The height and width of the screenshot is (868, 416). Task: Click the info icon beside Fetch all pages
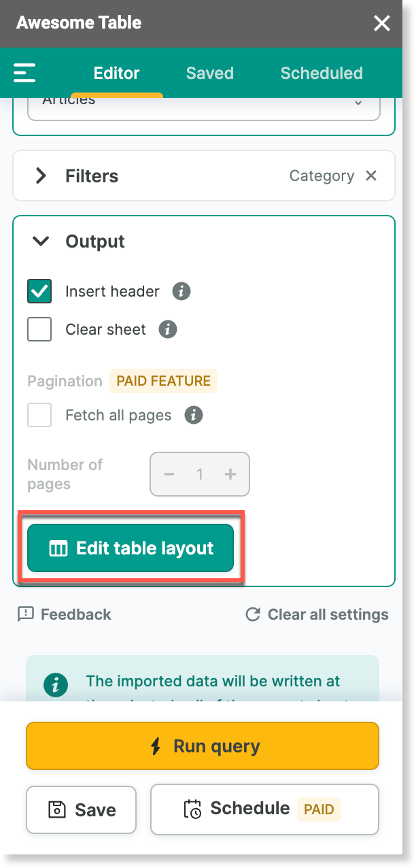[x=194, y=415]
